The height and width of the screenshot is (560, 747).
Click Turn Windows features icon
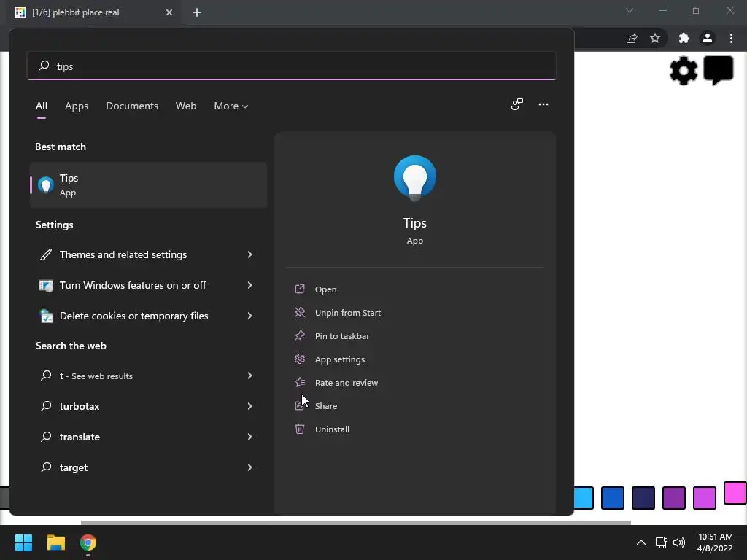point(46,285)
